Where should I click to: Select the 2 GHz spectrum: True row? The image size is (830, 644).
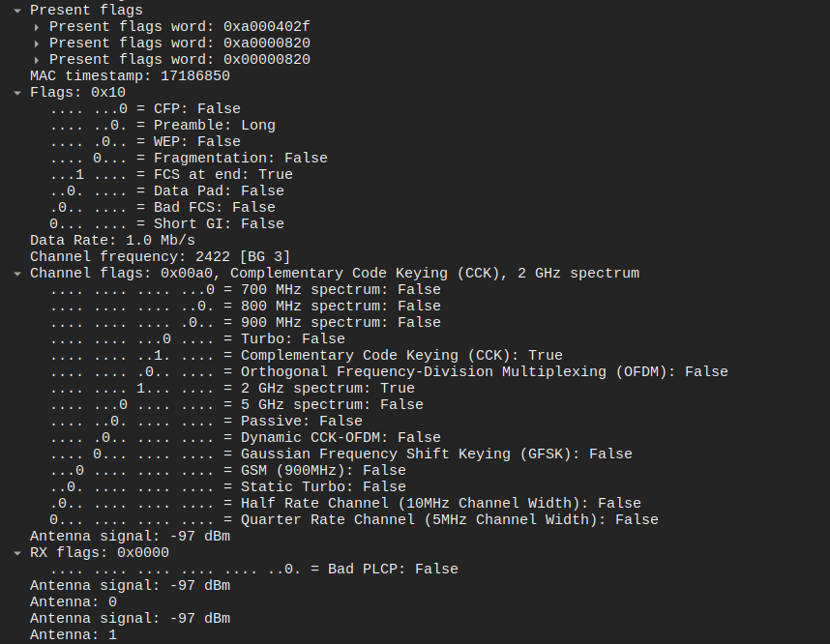232,389
